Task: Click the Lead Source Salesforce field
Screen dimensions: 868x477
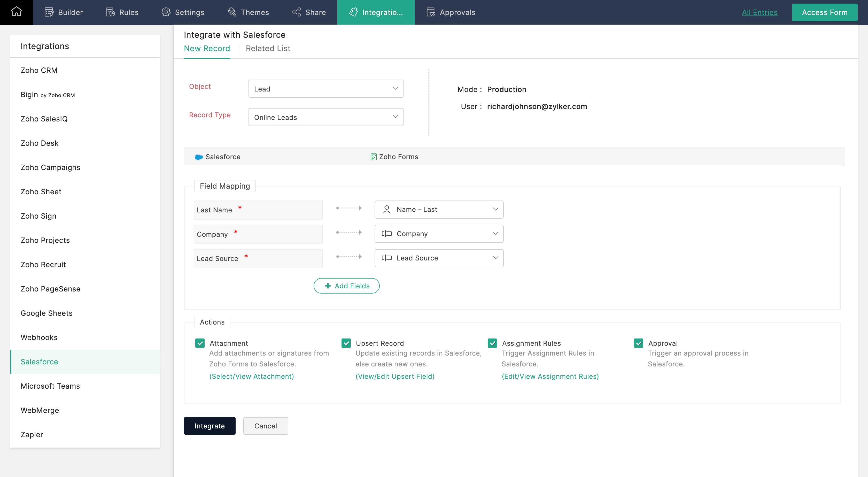Action: pyautogui.click(x=258, y=259)
